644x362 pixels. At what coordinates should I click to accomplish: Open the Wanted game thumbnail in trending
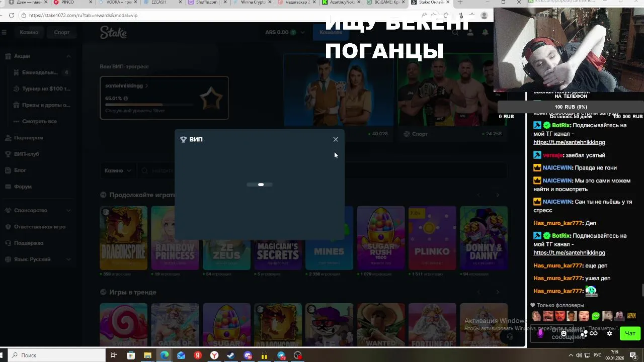pos(381,325)
